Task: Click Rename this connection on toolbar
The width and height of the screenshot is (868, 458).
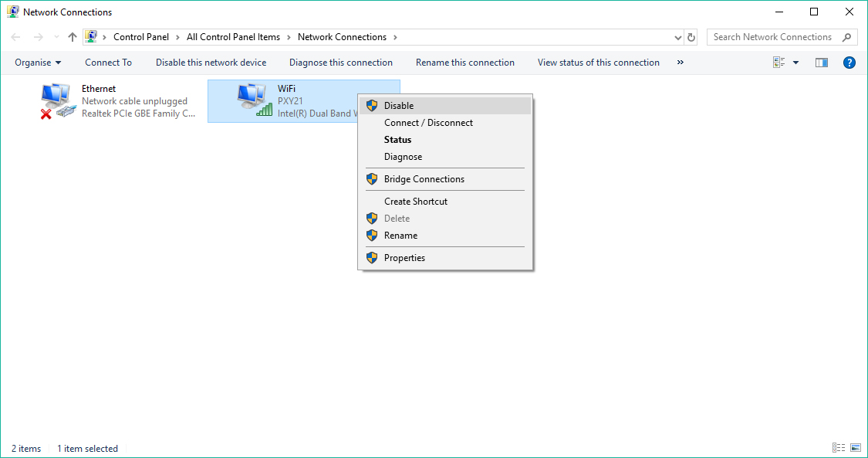Action: click(464, 62)
